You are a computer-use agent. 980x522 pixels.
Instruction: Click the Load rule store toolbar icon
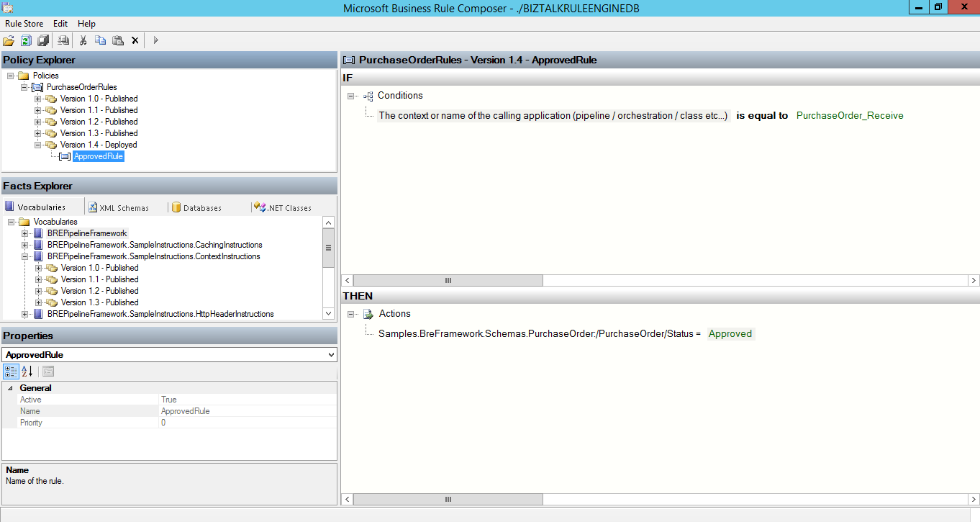[9, 40]
